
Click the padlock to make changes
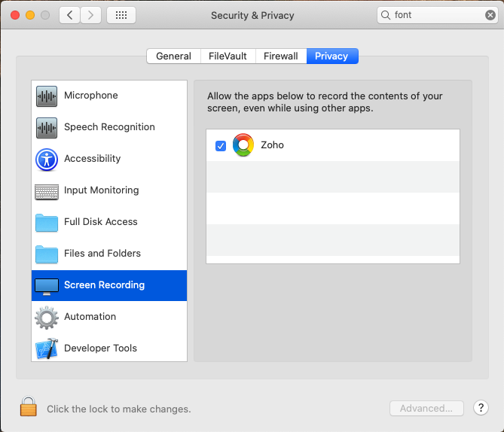tap(29, 407)
